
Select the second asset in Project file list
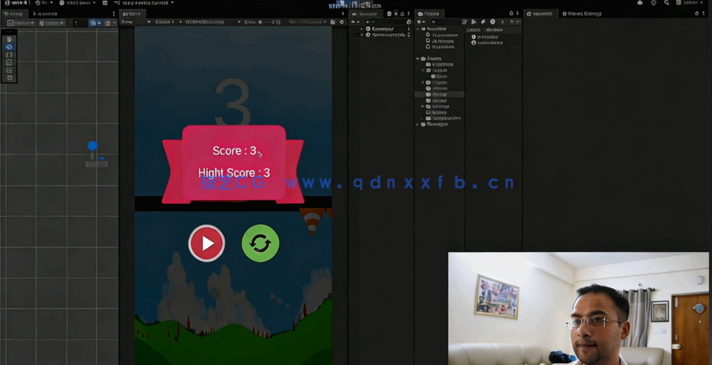(487, 43)
